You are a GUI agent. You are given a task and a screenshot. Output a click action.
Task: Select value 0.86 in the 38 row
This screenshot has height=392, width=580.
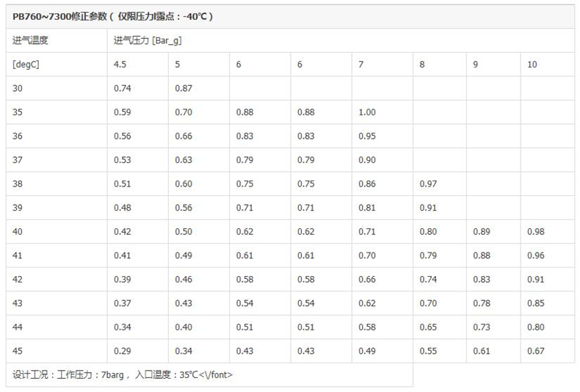click(367, 184)
